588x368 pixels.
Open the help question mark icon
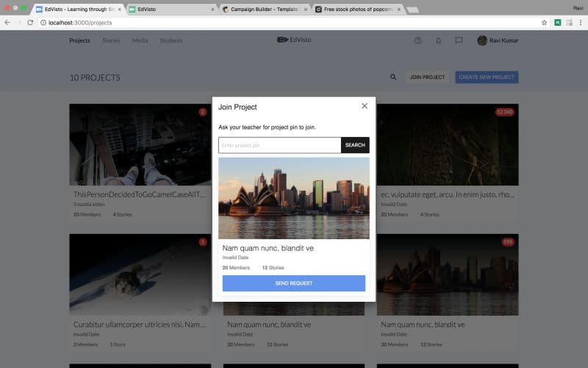pyautogui.click(x=417, y=40)
